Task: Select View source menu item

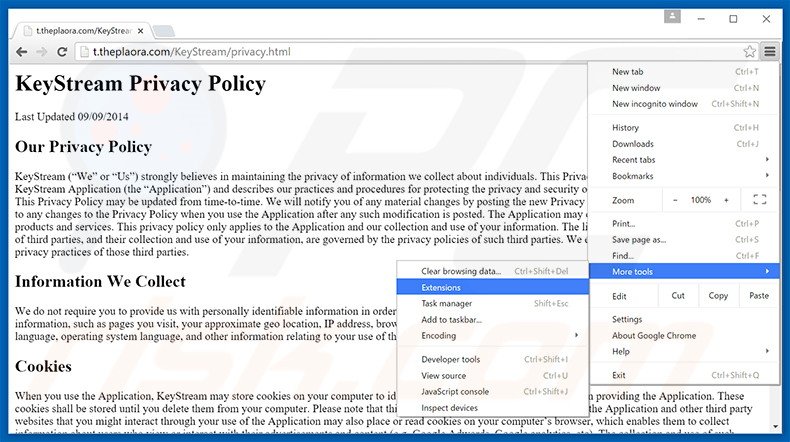Action: (x=493, y=375)
